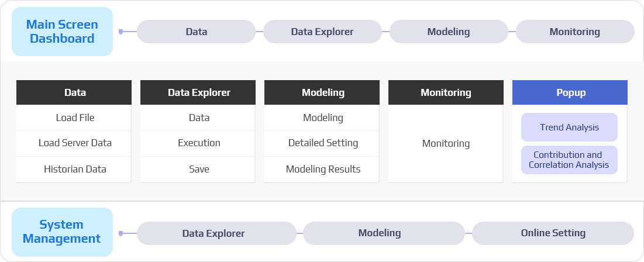Click the System Management box
Viewport: 644px width, 262px height.
click(62, 232)
